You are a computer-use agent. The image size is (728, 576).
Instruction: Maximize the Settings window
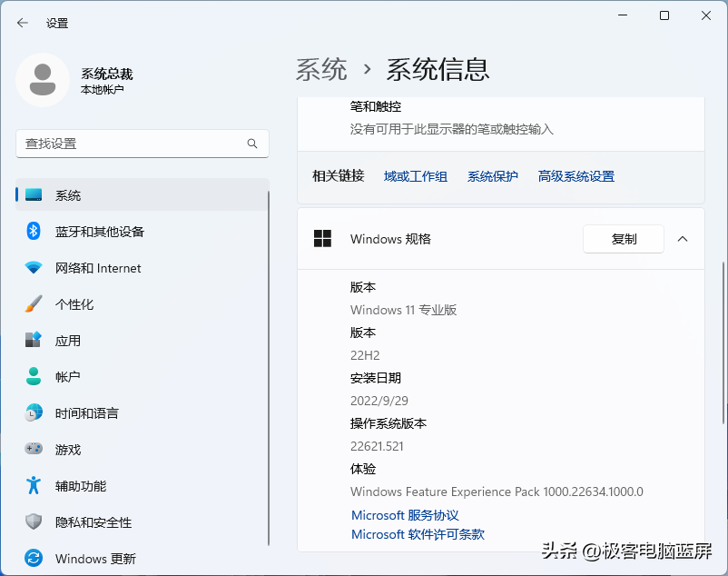pyautogui.click(x=664, y=15)
